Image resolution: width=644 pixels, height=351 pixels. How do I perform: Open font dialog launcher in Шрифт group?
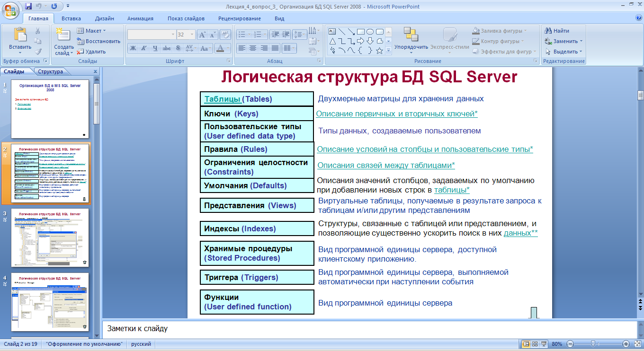tap(228, 61)
